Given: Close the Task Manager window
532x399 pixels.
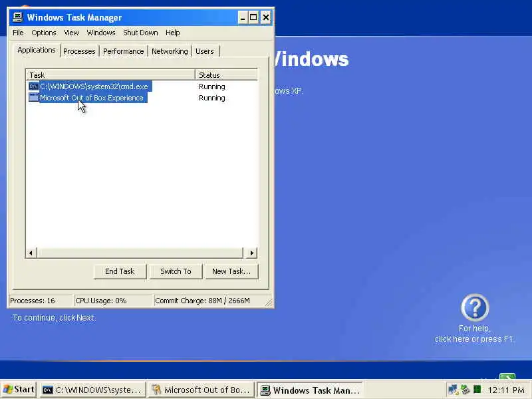Looking at the screenshot, I should (266, 17).
